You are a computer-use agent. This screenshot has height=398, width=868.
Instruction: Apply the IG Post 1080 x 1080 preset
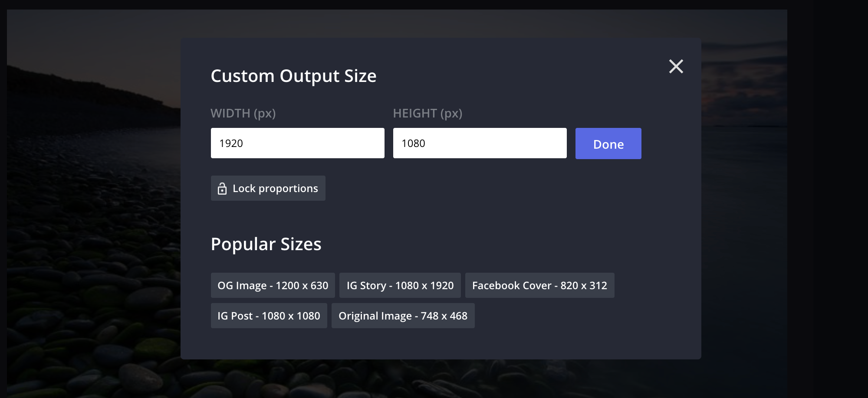click(269, 316)
